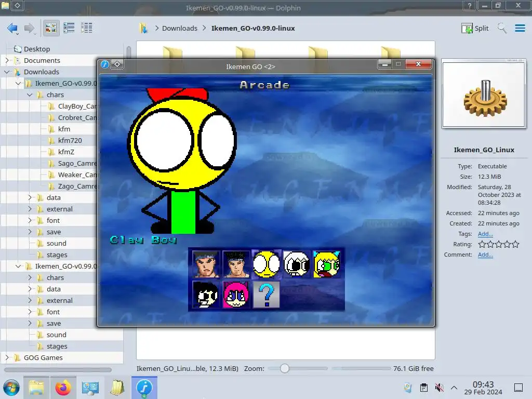Select kfm720 folder in tree
Image resolution: width=532 pixels, height=399 pixels.
click(70, 140)
